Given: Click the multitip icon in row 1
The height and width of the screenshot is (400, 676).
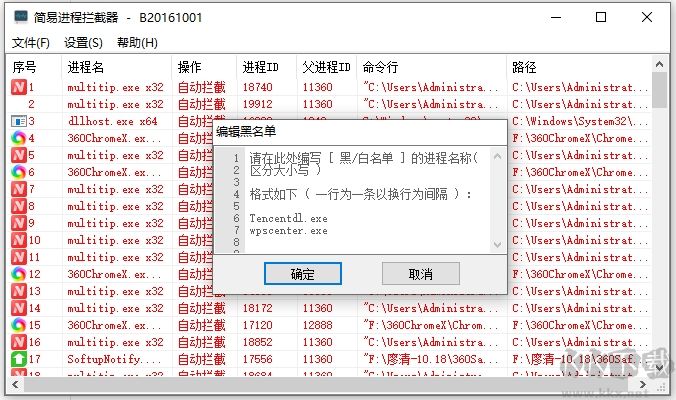Looking at the screenshot, I should click(19, 87).
